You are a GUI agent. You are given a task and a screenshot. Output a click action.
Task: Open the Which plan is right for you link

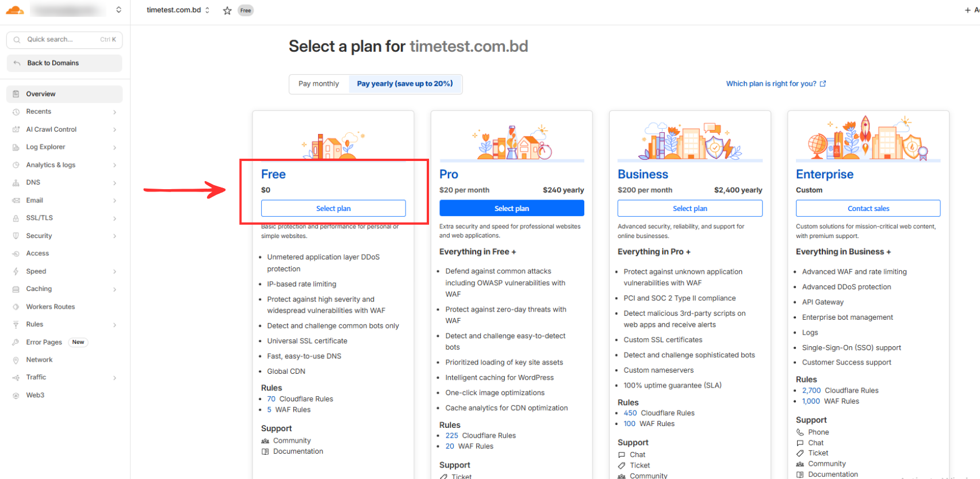click(x=772, y=83)
